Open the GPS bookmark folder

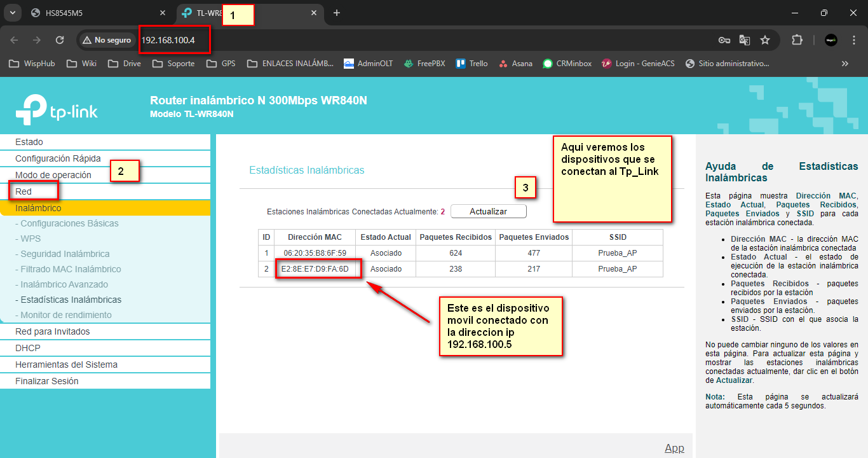(x=221, y=64)
